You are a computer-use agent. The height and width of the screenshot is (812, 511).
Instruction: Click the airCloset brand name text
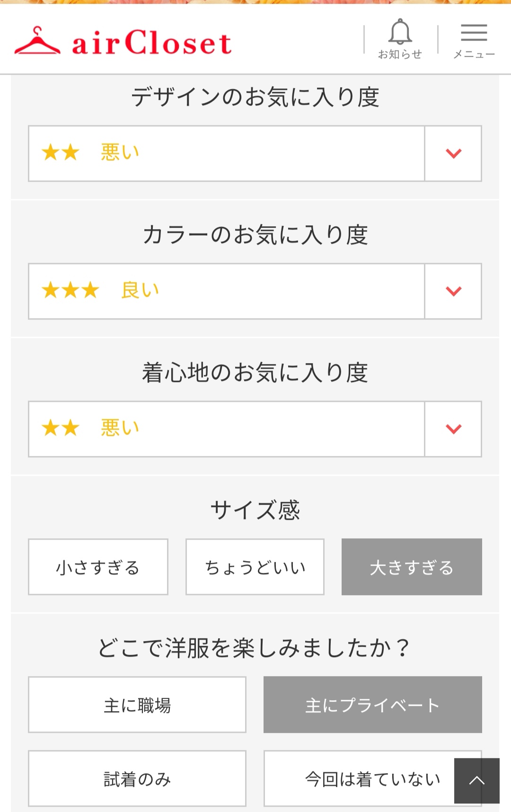151,43
